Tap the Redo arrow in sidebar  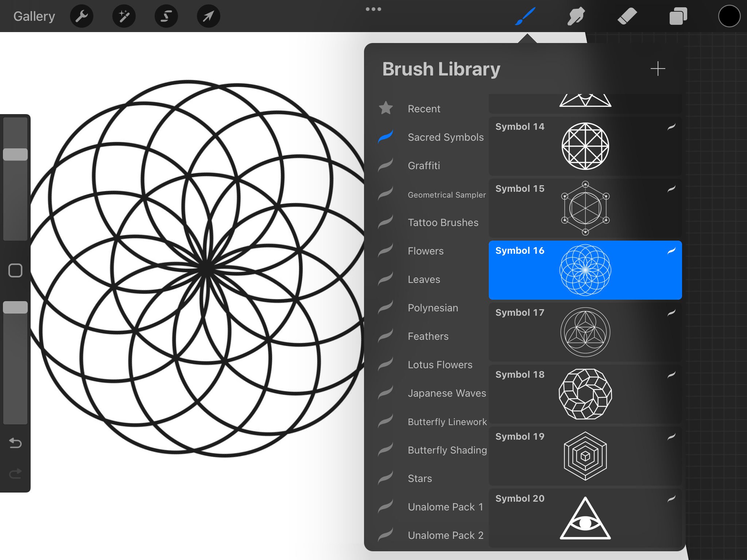click(x=15, y=474)
